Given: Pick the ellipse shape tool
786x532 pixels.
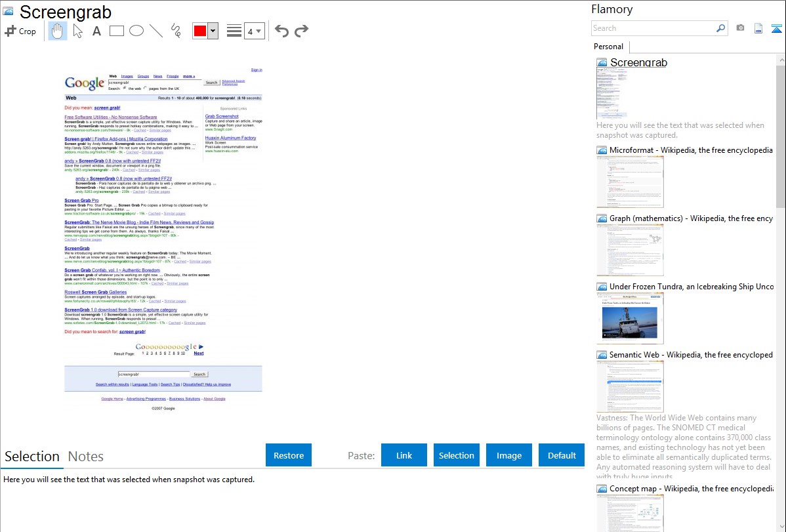Looking at the screenshot, I should pyautogui.click(x=136, y=31).
